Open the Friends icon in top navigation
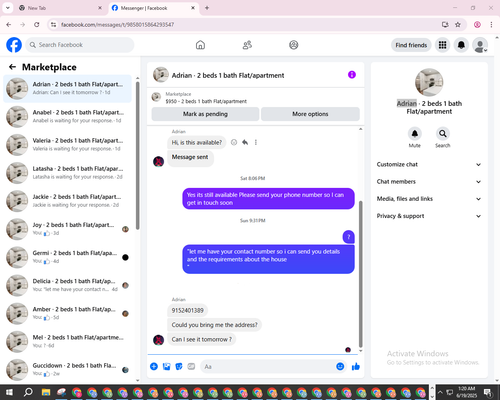The height and width of the screenshot is (400, 500). pyautogui.click(x=247, y=45)
